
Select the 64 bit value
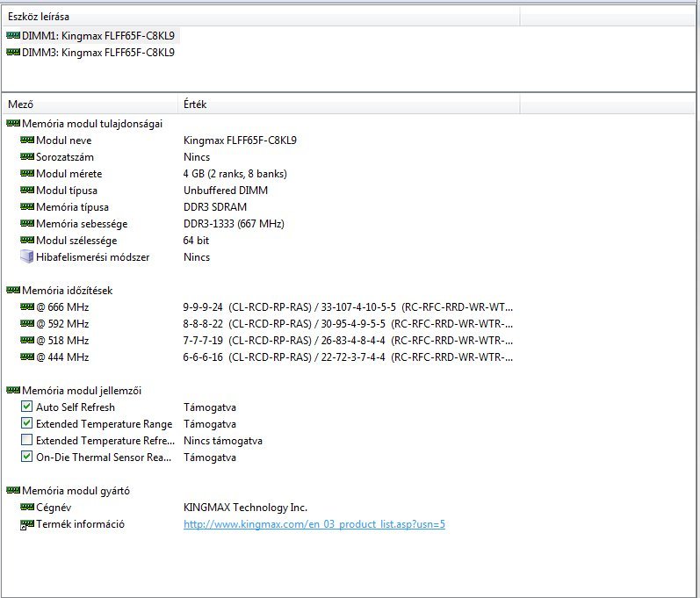[196, 241]
